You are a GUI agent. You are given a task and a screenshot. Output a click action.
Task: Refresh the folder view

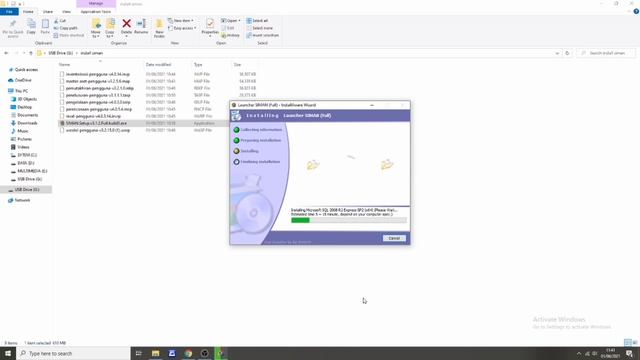(567, 53)
